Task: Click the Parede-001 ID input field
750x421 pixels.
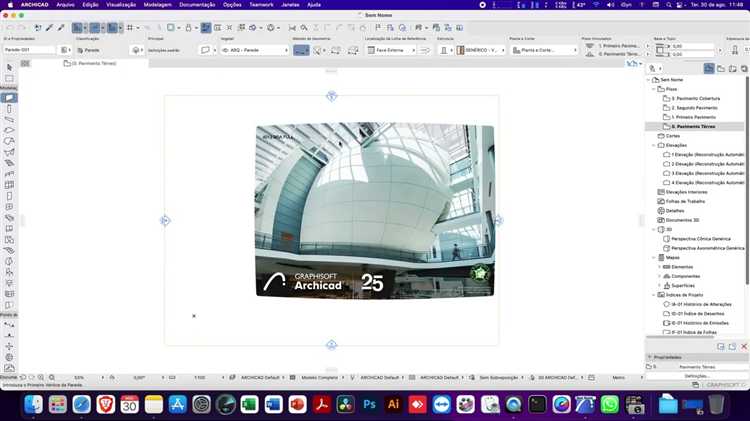Action: point(29,50)
